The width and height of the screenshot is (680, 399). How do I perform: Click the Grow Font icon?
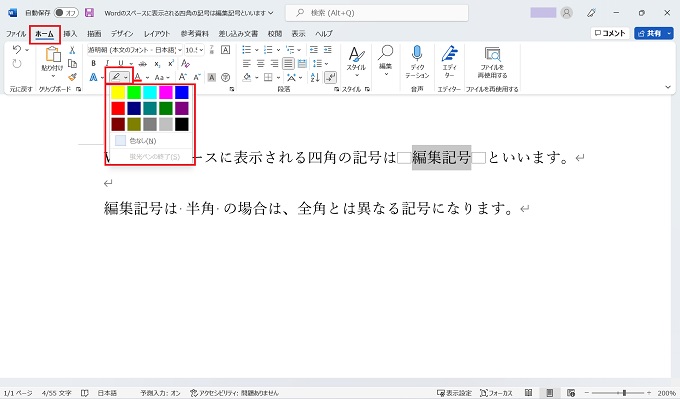pyautogui.click(x=183, y=77)
